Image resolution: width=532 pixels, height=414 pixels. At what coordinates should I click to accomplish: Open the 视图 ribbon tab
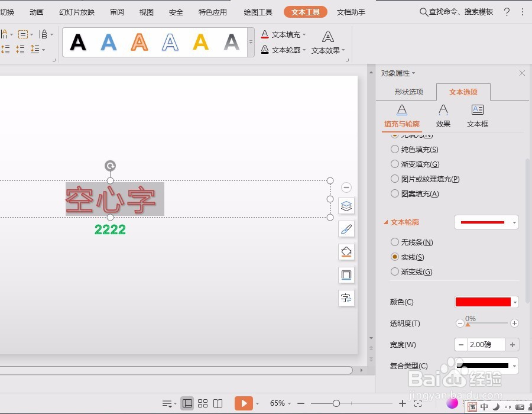[x=147, y=12]
